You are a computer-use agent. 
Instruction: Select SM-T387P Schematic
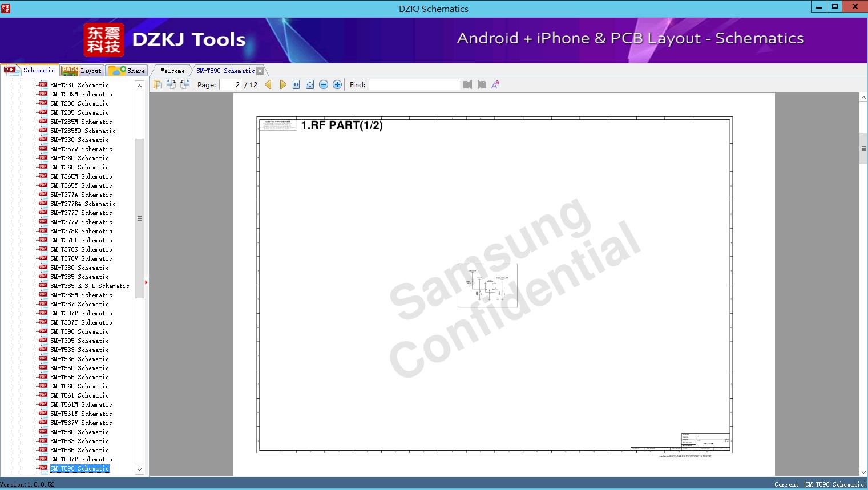(x=81, y=313)
